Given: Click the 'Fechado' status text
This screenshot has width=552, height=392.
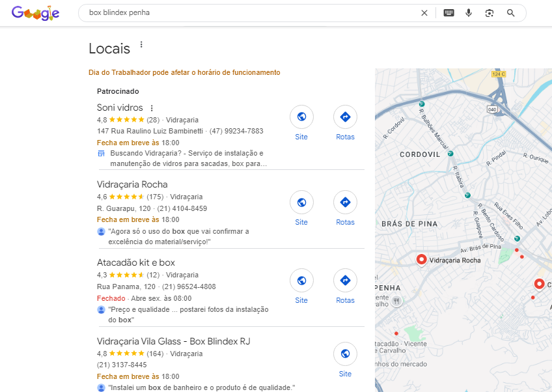Looking at the screenshot, I should 111,298.
